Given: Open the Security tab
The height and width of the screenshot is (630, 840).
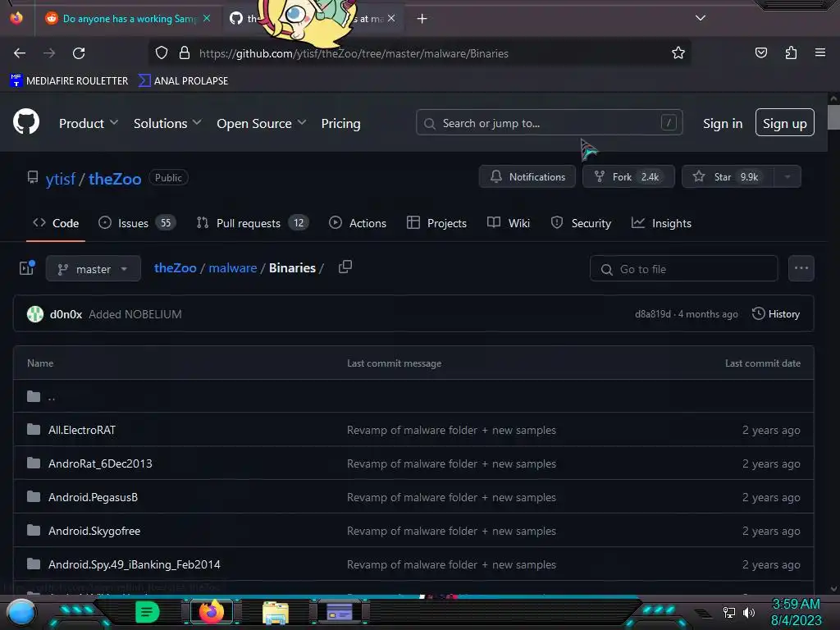Looking at the screenshot, I should 581,223.
